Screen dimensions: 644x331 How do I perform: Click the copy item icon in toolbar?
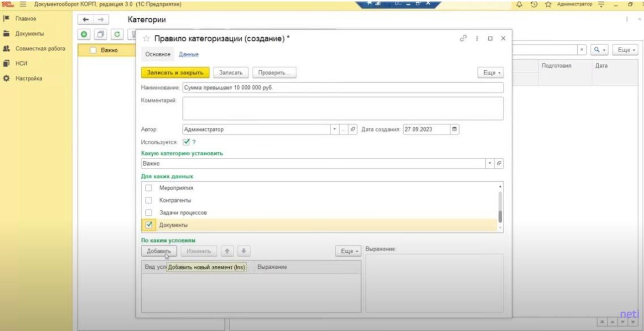(x=100, y=34)
